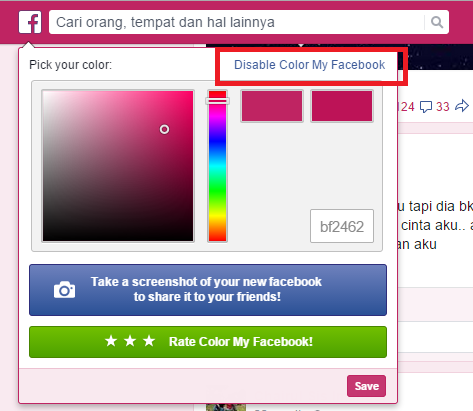The width and height of the screenshot is (473, 411).
Task: Click 'Disable Color My Facebook' link
Action: click(x=309, y=65)
